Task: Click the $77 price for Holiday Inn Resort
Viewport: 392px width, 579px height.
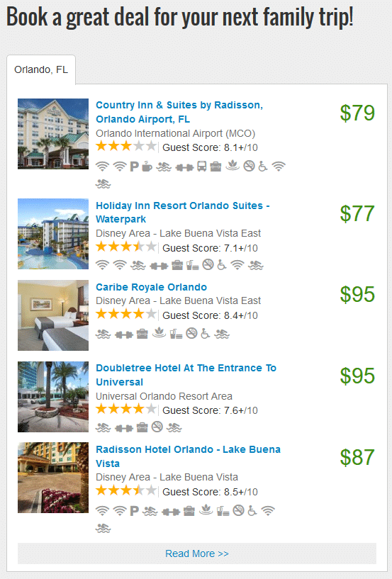Action: tap(357, 213)
